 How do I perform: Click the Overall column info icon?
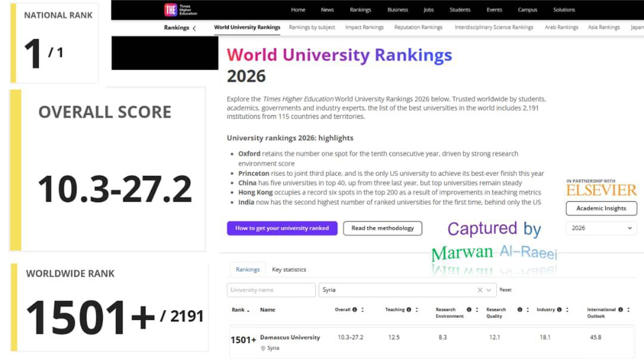(x=355, y=310)
